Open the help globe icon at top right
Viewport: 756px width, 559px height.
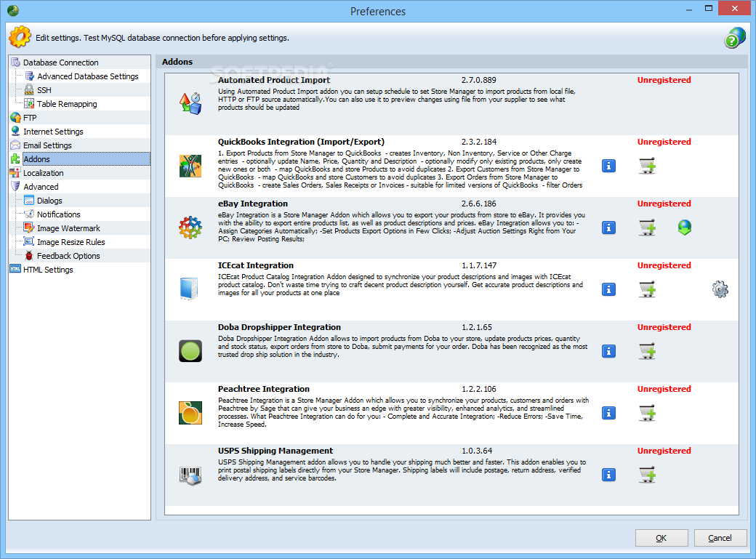735,38
